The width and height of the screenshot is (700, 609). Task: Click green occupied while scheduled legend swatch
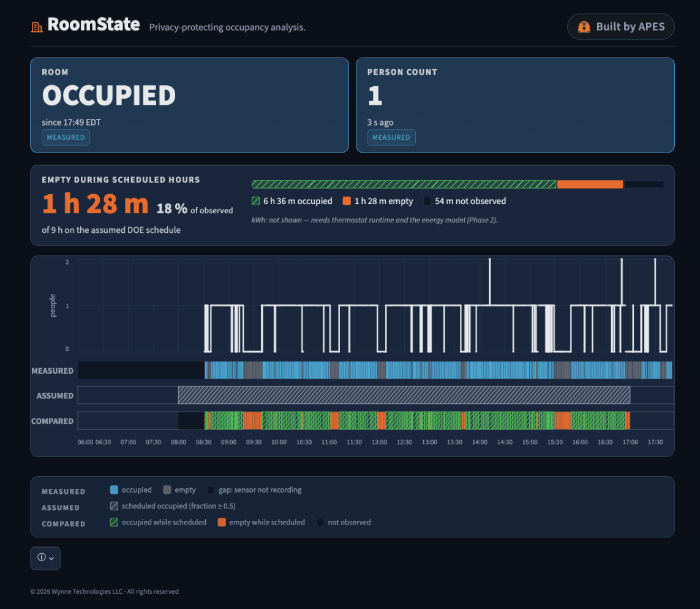pyautogui.click(x=115, y=523)
